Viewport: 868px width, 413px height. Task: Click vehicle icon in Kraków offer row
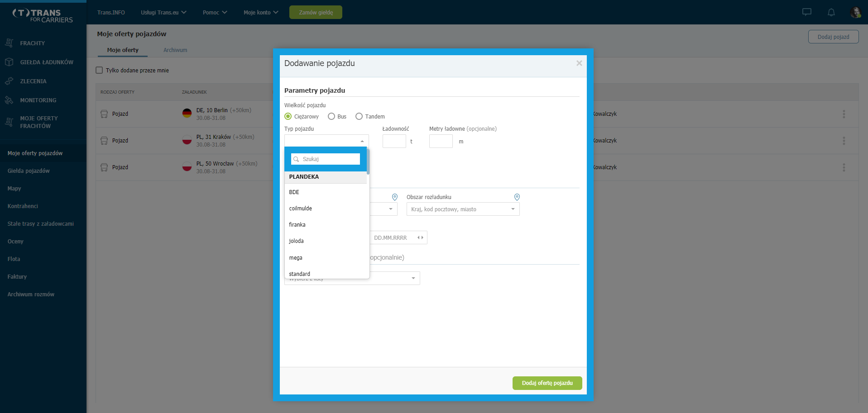coord(104,141)
